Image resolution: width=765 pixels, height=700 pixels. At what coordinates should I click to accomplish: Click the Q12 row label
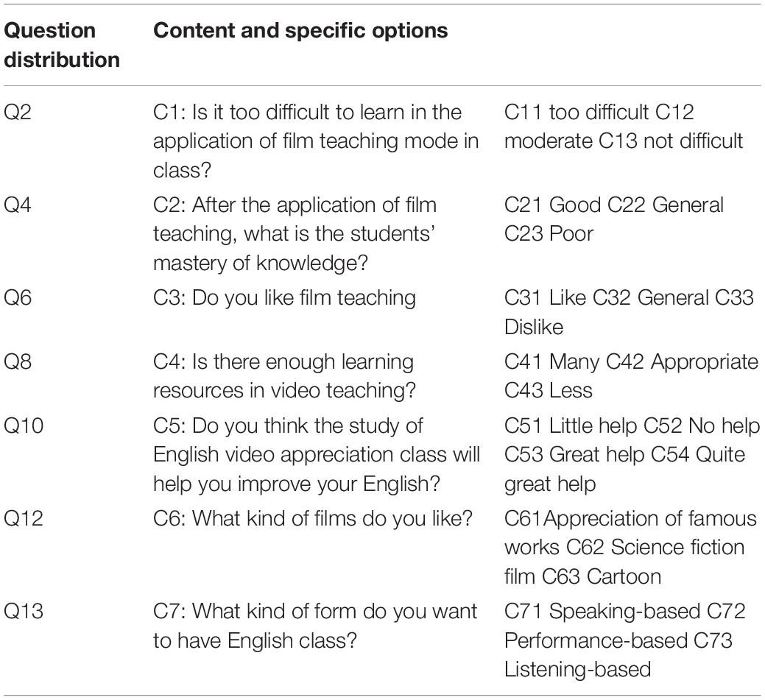click(24, 518)
